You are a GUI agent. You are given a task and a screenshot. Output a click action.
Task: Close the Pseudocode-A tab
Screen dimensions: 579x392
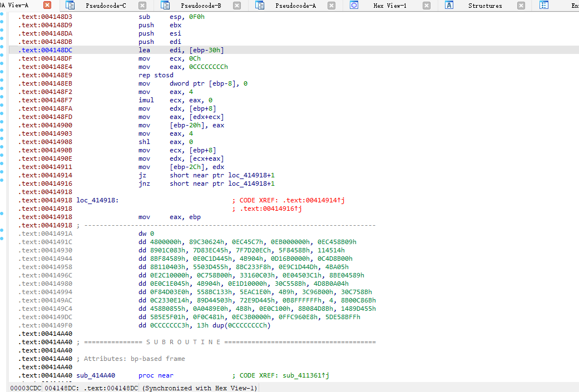331,6
